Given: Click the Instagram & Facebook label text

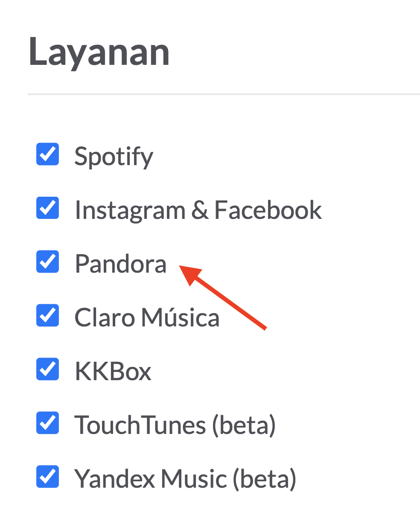Looking at the screenshot, I should click(198, 210).
